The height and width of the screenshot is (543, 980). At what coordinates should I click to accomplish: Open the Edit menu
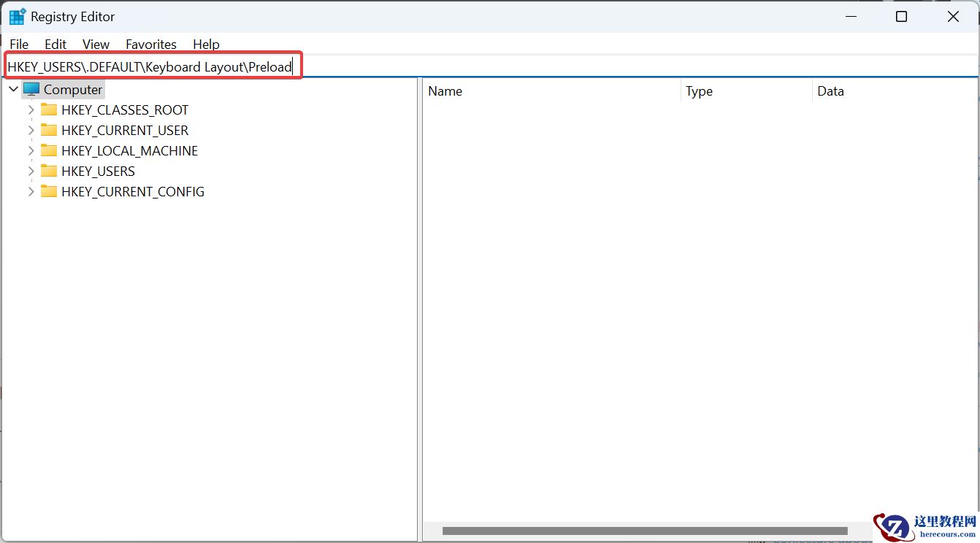(55, 45)
